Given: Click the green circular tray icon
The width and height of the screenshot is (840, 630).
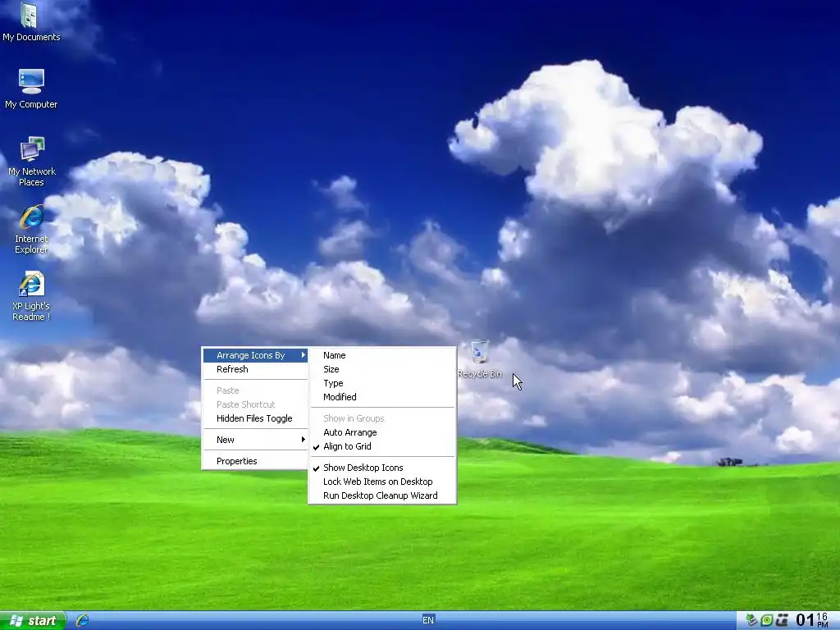Looking at the screenshot, I should (x=767, y=620).
